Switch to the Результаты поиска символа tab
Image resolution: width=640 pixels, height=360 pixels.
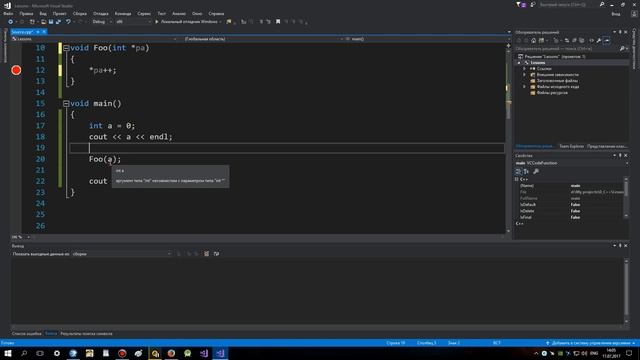pyautogui.click(x=86, y=333)
